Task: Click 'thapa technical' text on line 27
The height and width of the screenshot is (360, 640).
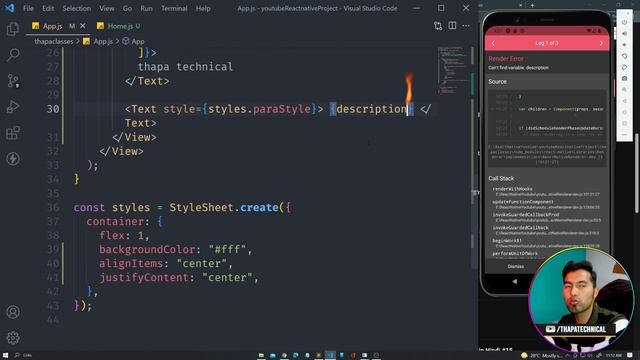Action: coord(185,67)
